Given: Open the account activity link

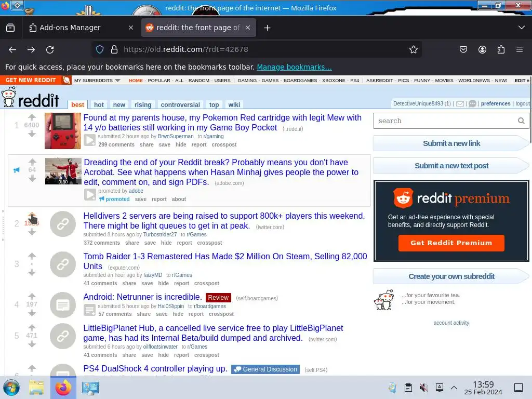Looking at the screenshot, I should point(451,323).
